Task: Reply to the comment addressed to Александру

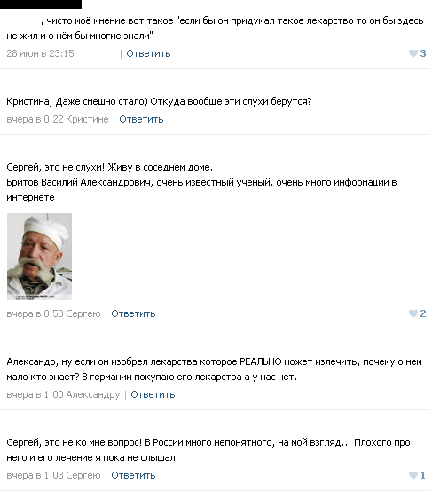Action: coord(153,394)
